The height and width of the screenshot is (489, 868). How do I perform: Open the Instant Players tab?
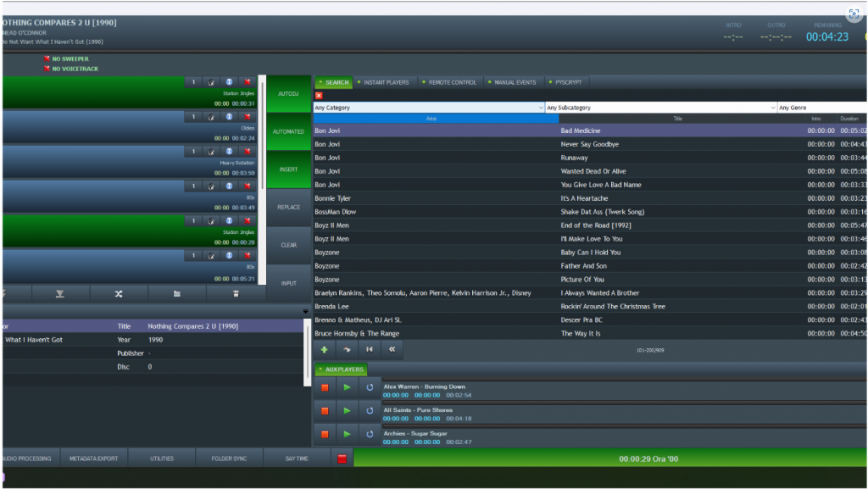point(384,82)
